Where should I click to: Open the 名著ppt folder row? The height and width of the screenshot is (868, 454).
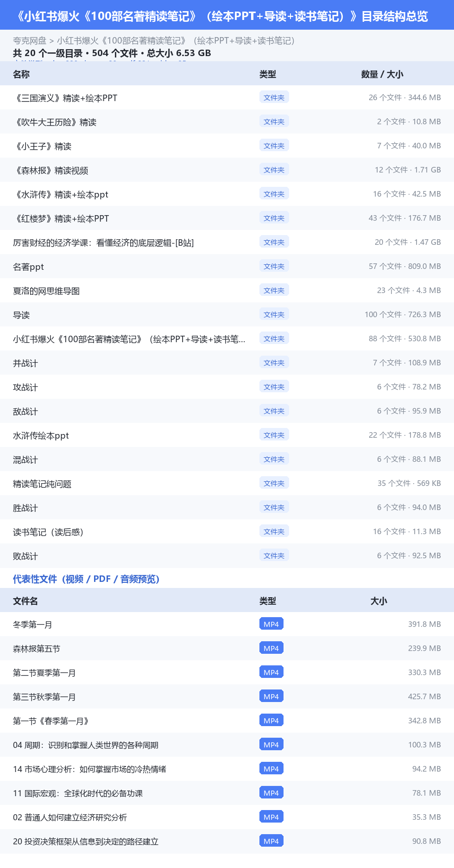(x=227, y=266)
